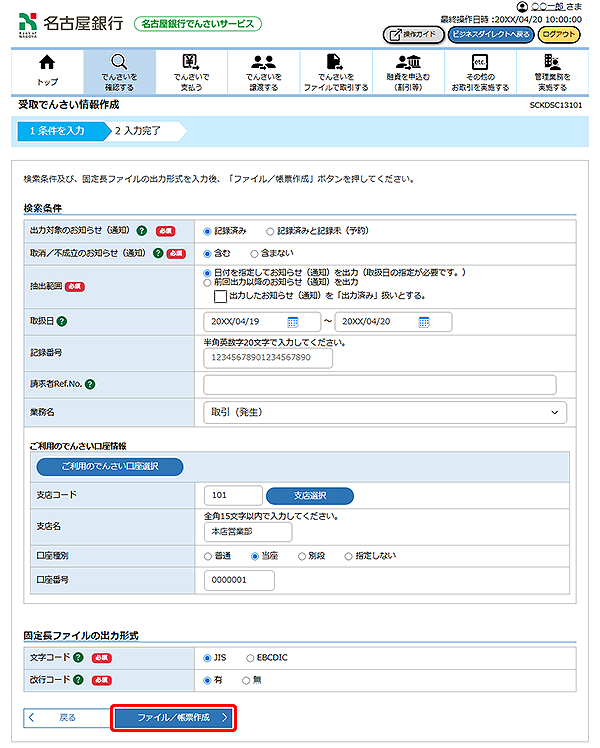Screen dimensions: 600x748
Task: Open the start date calendar picker
Action: pos(293,322)
